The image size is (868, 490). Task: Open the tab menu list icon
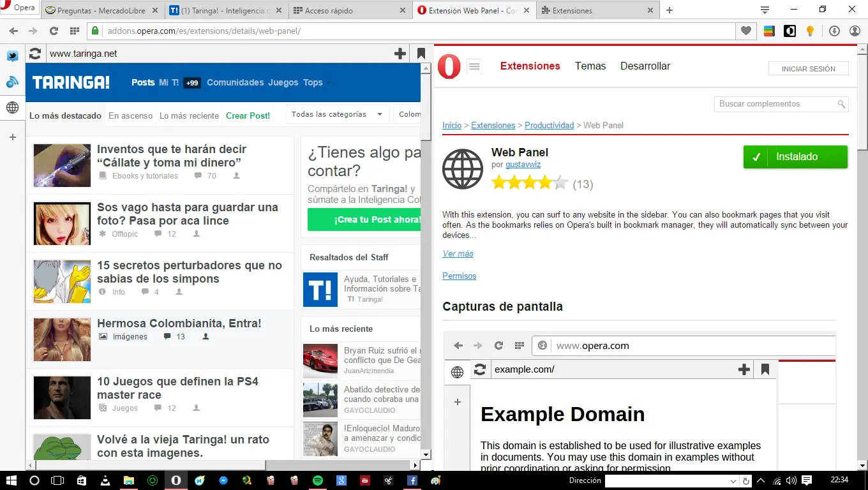point(765,10)
